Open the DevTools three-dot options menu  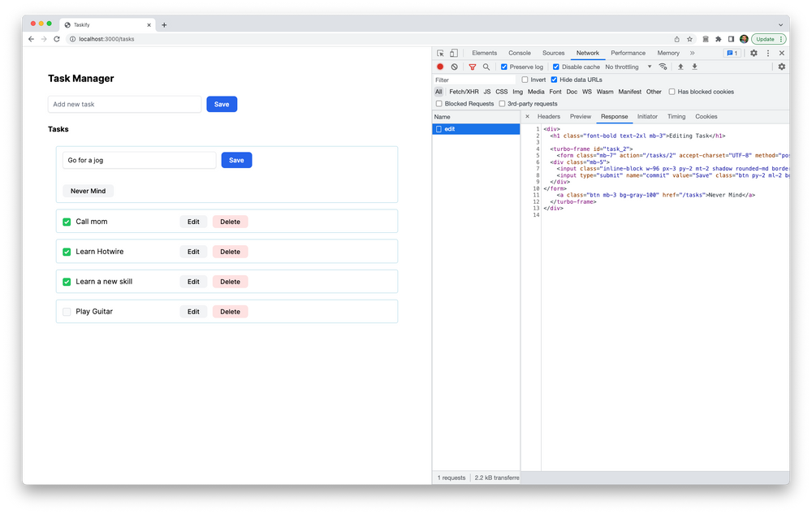767,51
